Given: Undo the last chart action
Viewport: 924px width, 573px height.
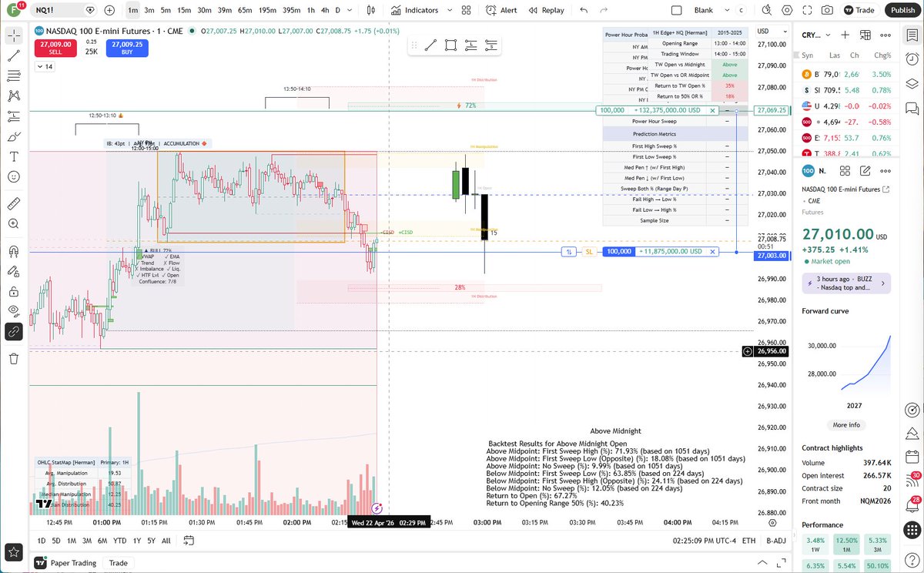Looking at the screenshot, I should [583, 10].
